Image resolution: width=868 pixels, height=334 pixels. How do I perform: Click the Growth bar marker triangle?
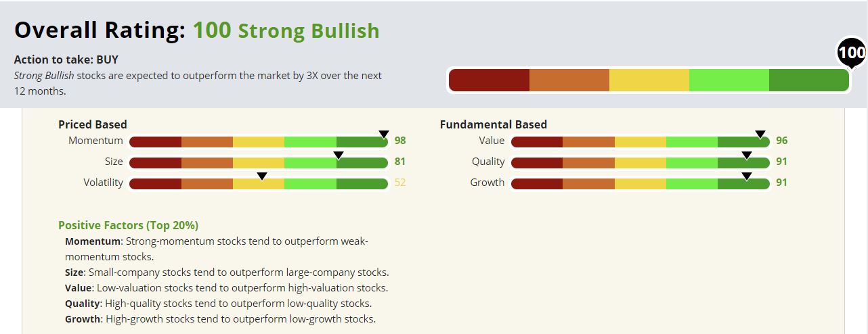(747, 176)
